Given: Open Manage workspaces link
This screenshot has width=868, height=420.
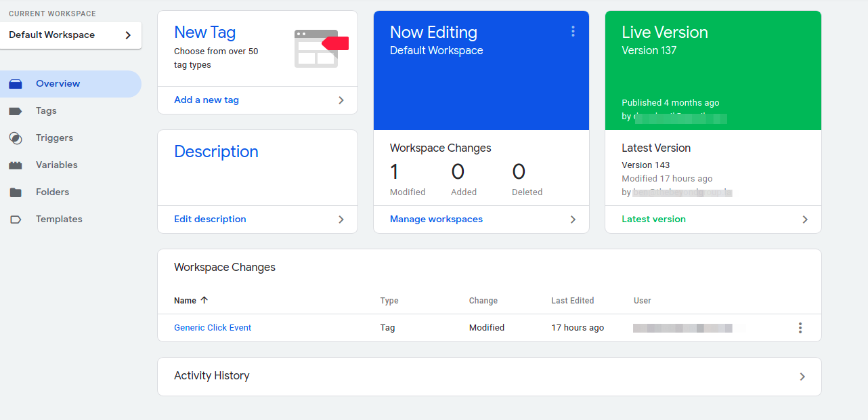Looking at the screenshot, I should tap(436, 219).
